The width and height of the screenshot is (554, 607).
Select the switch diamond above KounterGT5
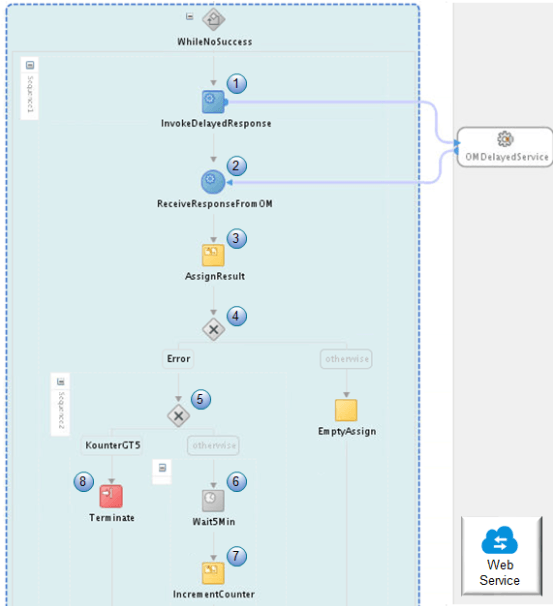pos(178,416)
